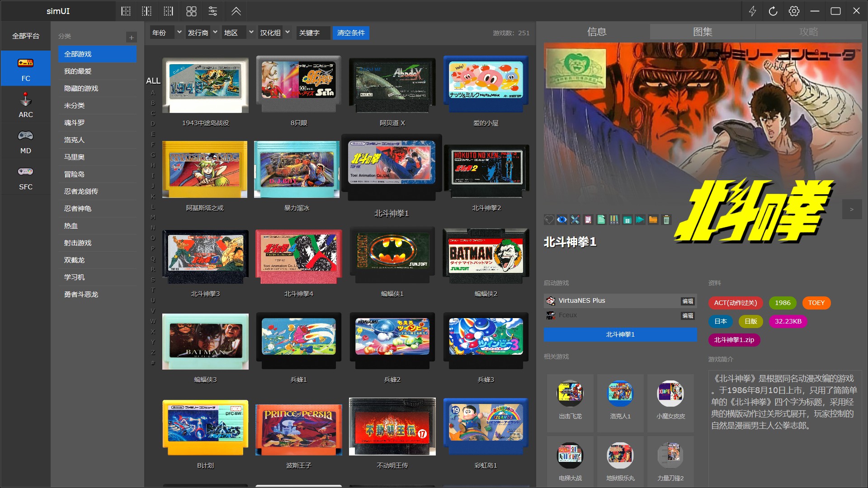Toggle the right panel layout icon

click(x=168, y=11)
